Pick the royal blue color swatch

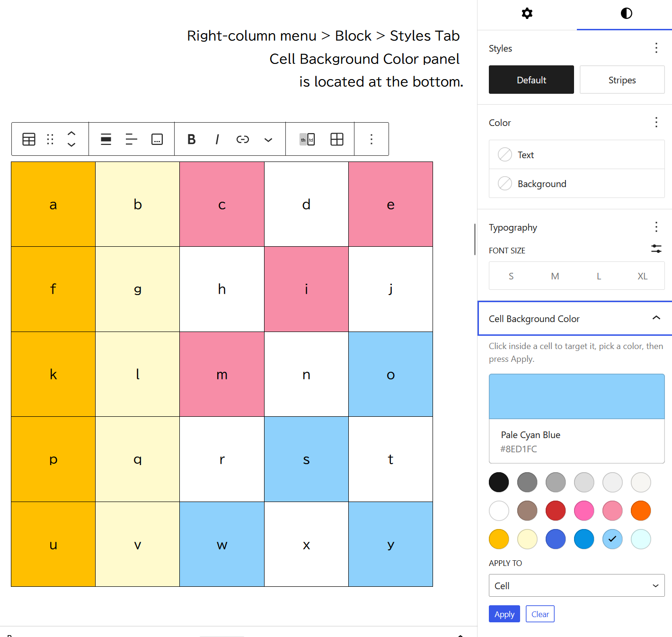pos(556,539)
